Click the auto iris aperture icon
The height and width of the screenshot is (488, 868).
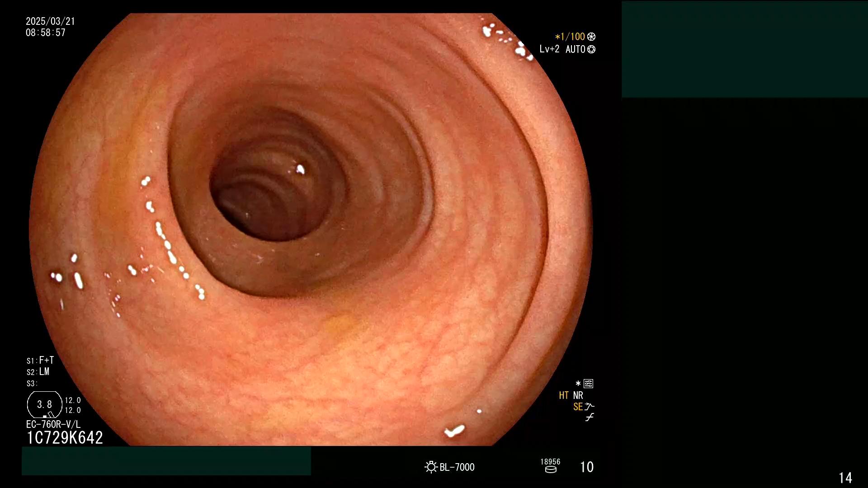[591, 49]
